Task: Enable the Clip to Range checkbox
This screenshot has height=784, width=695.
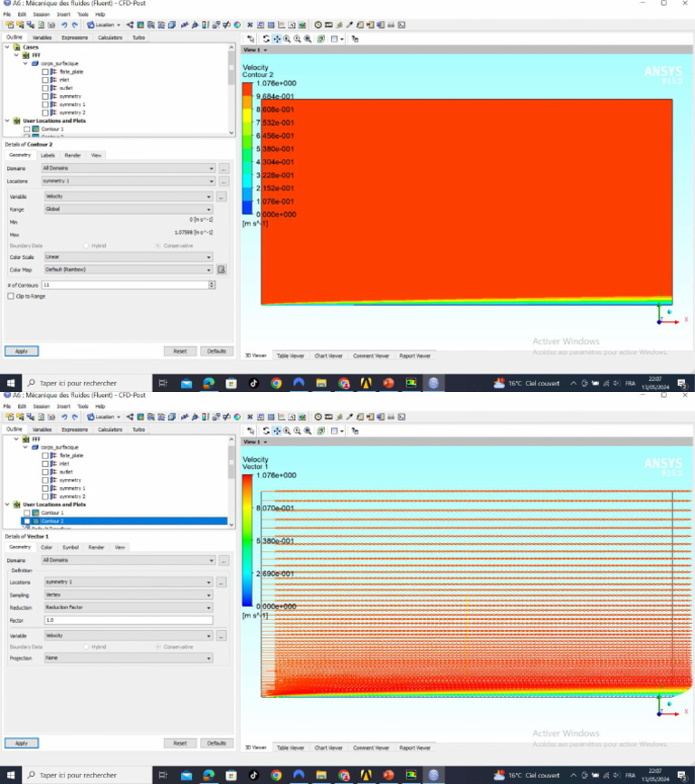Action: (x=11, y=296)
